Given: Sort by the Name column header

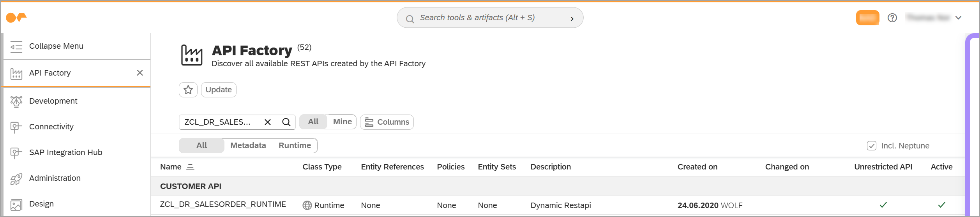Looking at the screenshot, I should [x=171, y=167].
